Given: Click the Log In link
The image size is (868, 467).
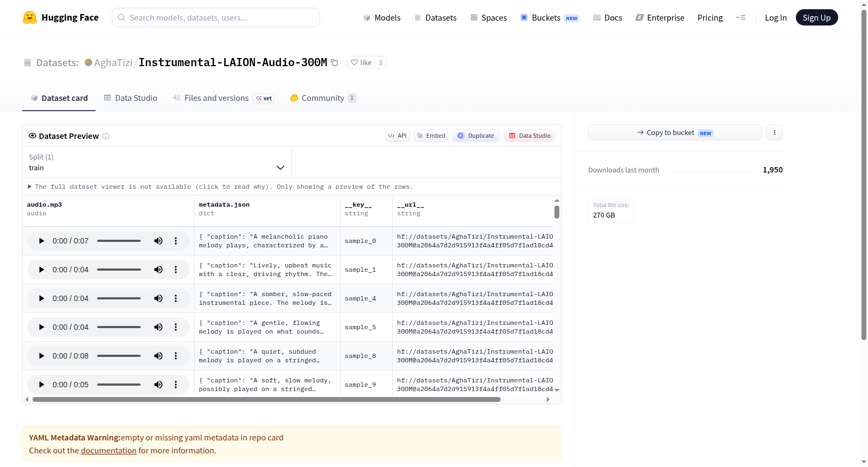Looking at the screenshot, I should coord(776,17).
